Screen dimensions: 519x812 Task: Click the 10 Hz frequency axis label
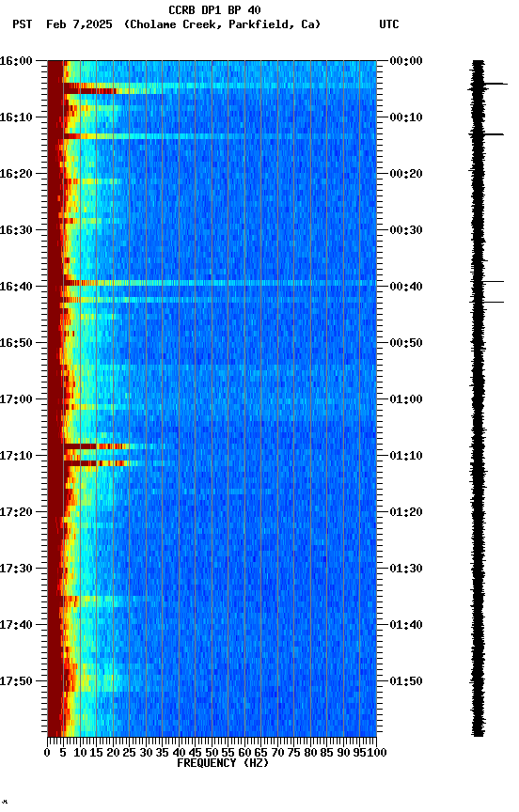[x=80, y=753]
